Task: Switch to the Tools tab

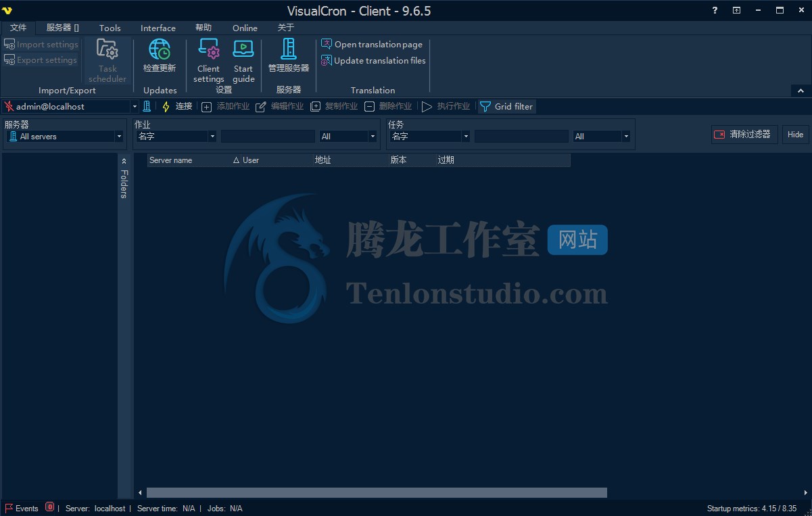Action: point(110,28)
